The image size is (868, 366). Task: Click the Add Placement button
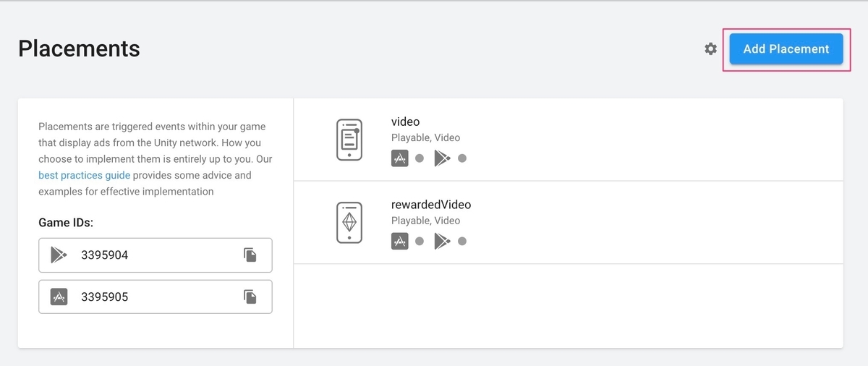coord(786,49)
